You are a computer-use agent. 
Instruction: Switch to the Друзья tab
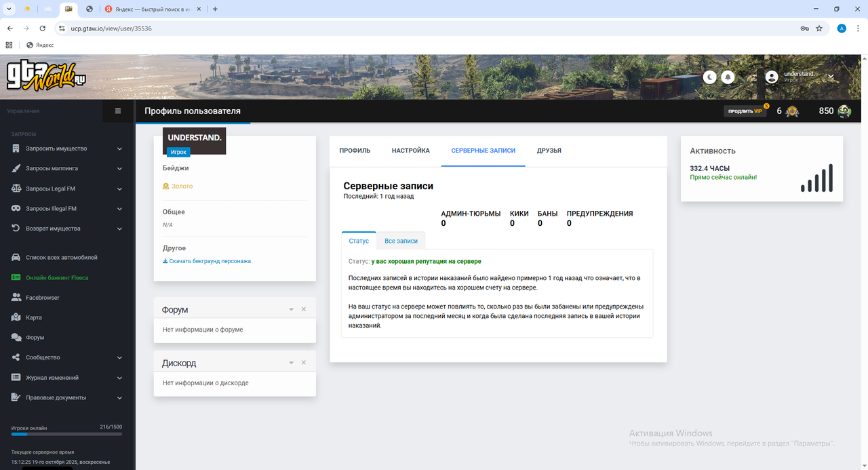point(549,151)
